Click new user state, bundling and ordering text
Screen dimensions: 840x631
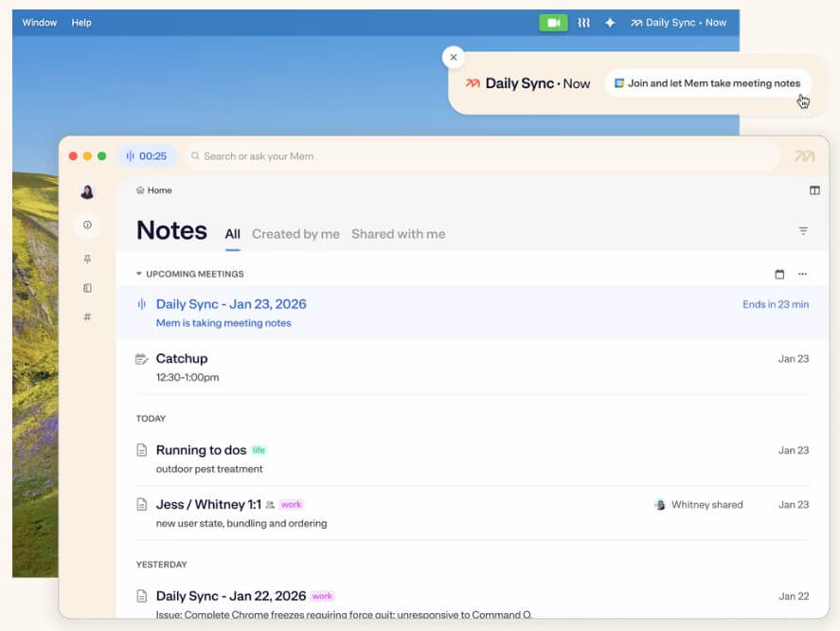click(241, 523)
